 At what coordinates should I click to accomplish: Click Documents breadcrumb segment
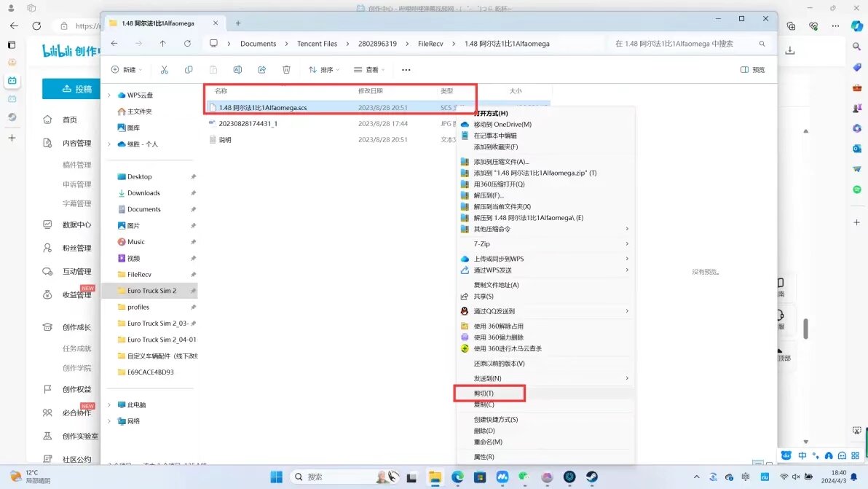tap(258, 44)
